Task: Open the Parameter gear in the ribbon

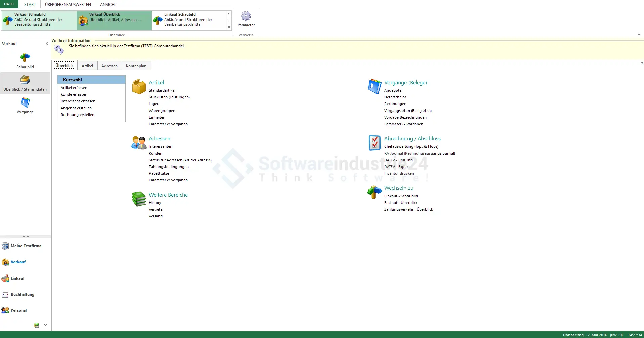Action: pos(246,19)
